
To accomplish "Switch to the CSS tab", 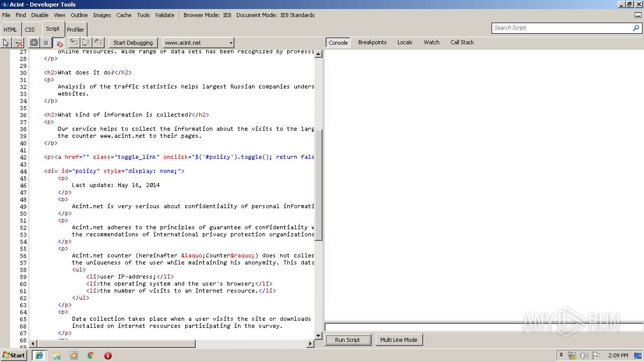I will coord(30,30).
